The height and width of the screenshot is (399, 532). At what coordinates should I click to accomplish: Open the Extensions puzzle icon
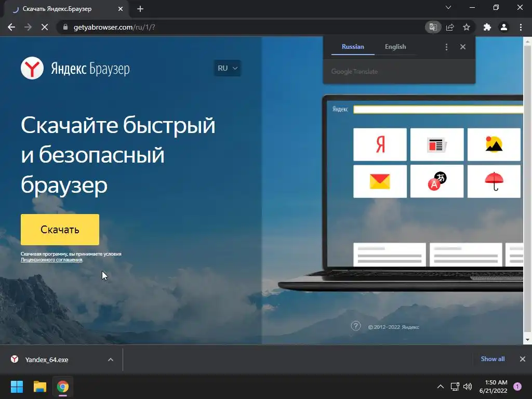pyautogui.click(x=487, y=27)
